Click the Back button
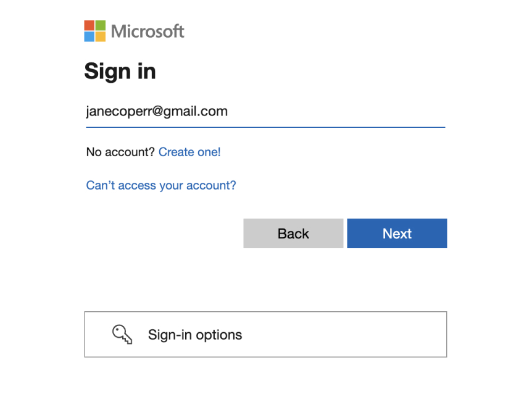 click(x=293, y=233)
